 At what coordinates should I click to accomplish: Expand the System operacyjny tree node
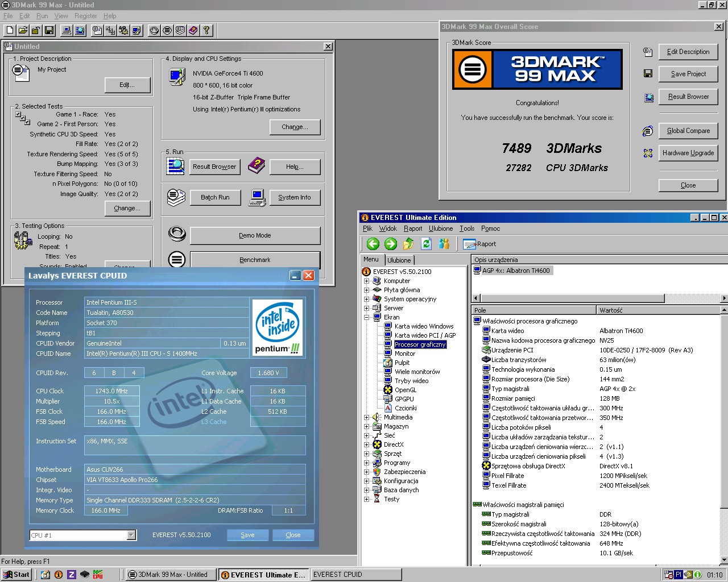point(367,299)
